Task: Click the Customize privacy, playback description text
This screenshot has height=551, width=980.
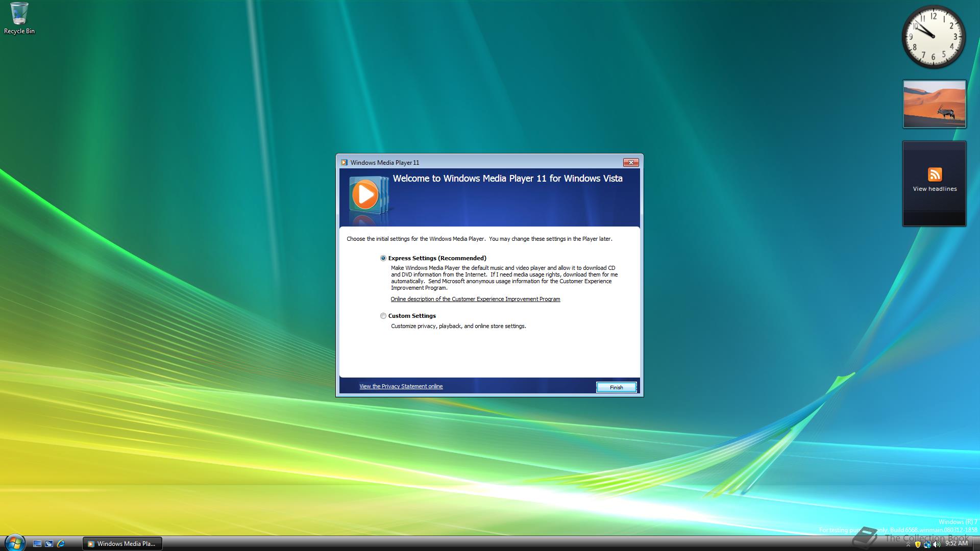Action: coord(458,326)
